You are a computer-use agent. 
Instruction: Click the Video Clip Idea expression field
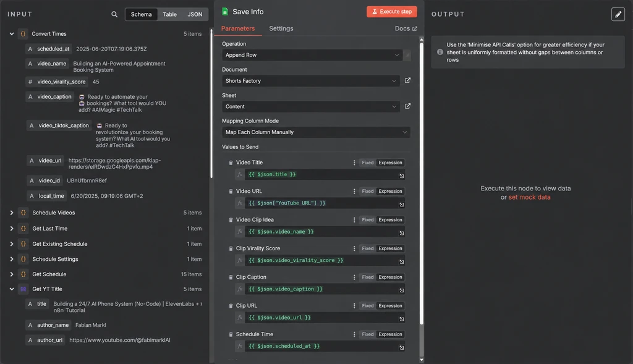click(x=325, y=232)
